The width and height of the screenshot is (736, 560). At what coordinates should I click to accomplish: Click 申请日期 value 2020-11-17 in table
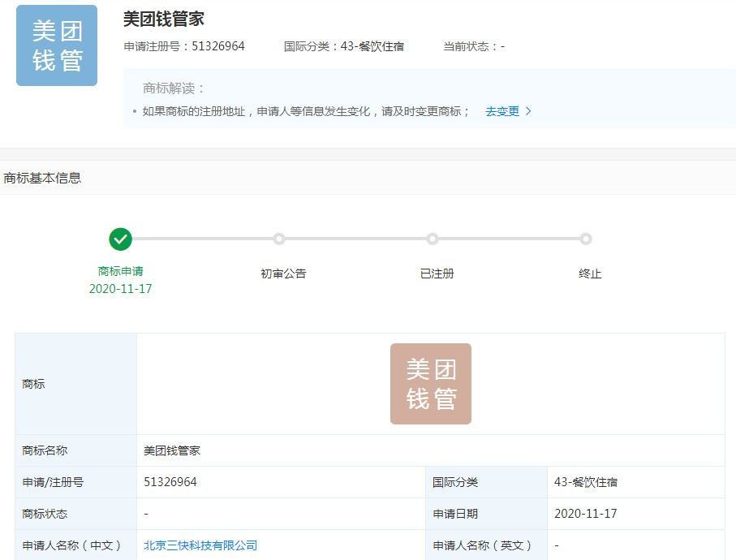point(586,514)
